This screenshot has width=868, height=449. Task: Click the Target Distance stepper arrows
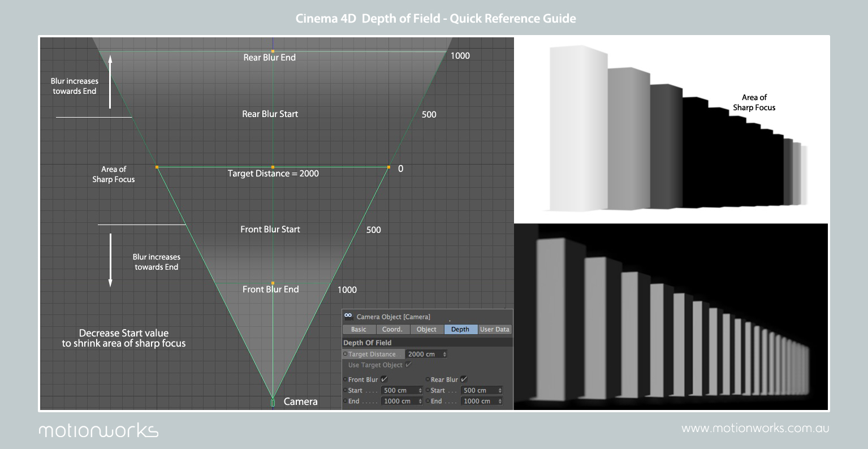444,354
